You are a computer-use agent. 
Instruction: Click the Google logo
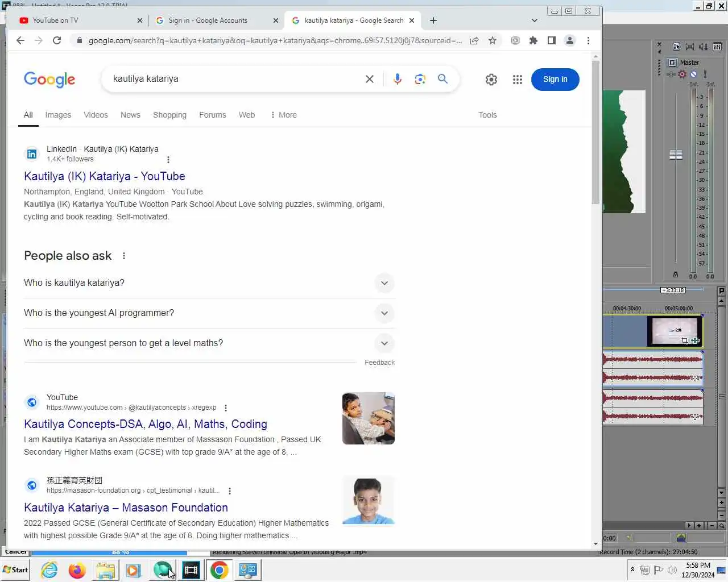(49, 80)
